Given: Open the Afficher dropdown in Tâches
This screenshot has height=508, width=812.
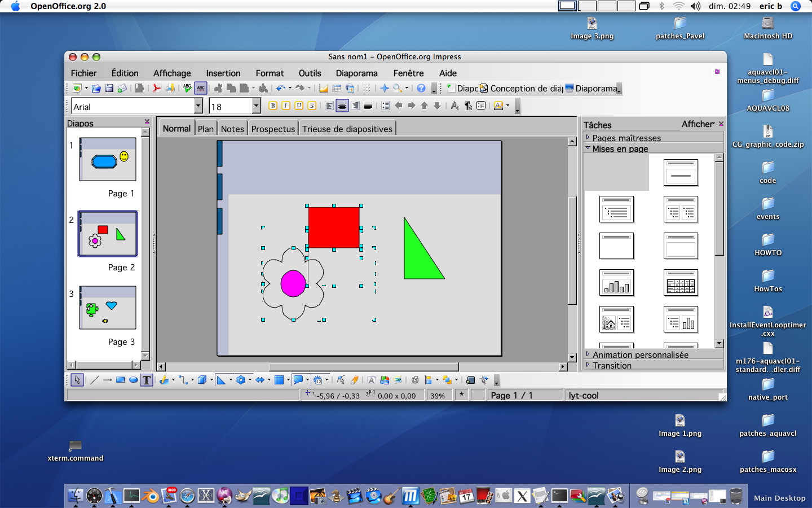Looking at the screenshot, I should tap(698, 124).
